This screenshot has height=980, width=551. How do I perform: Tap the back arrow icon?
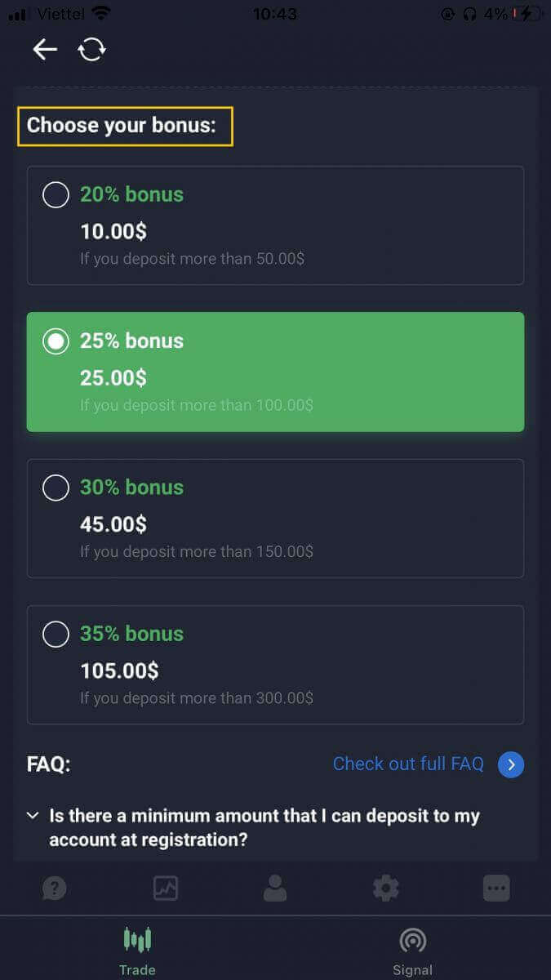45,50
